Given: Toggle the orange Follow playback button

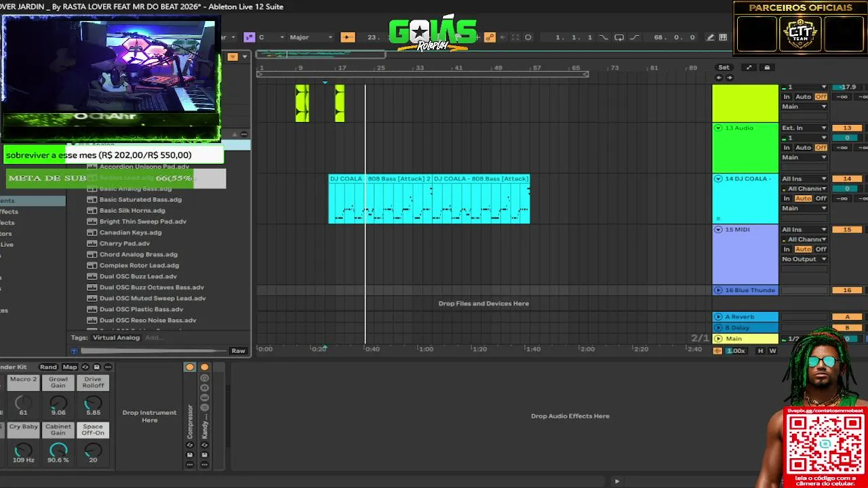Looking at the screenshot, I should click(347, 37).
